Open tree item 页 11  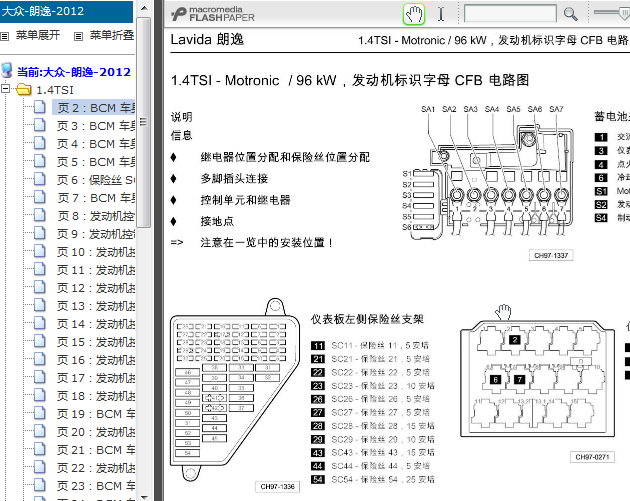tap(96, 270)
